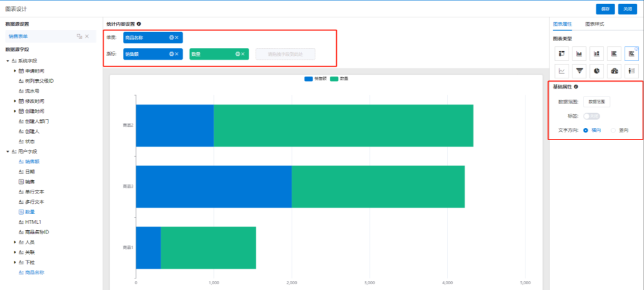Expand the 人员 field node
The width and height of the screenshot is (644, 290).
(x=14, y=242)
